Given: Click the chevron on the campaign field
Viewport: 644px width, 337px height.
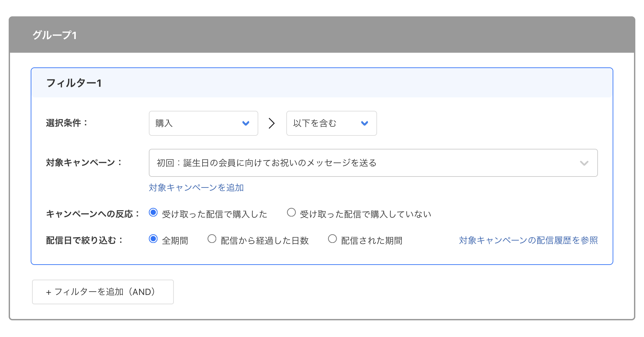Looking at the screenshot, I should pyautogui.click(x=584, y=163).
